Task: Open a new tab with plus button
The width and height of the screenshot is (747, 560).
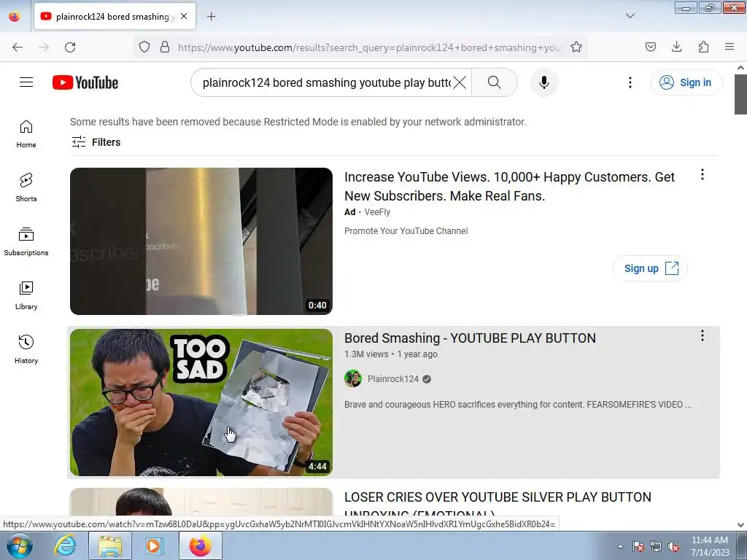Action: [x=211, y=17]
